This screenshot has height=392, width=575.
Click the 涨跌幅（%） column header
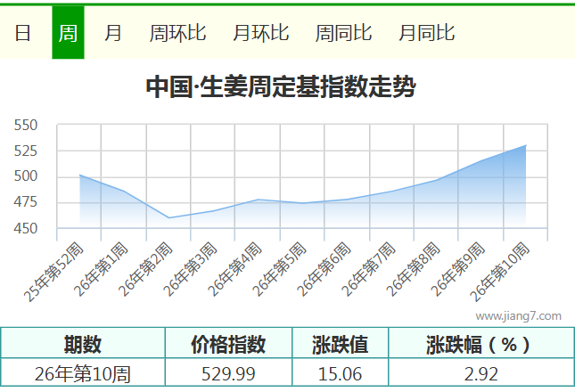click(x=481, y=344)
